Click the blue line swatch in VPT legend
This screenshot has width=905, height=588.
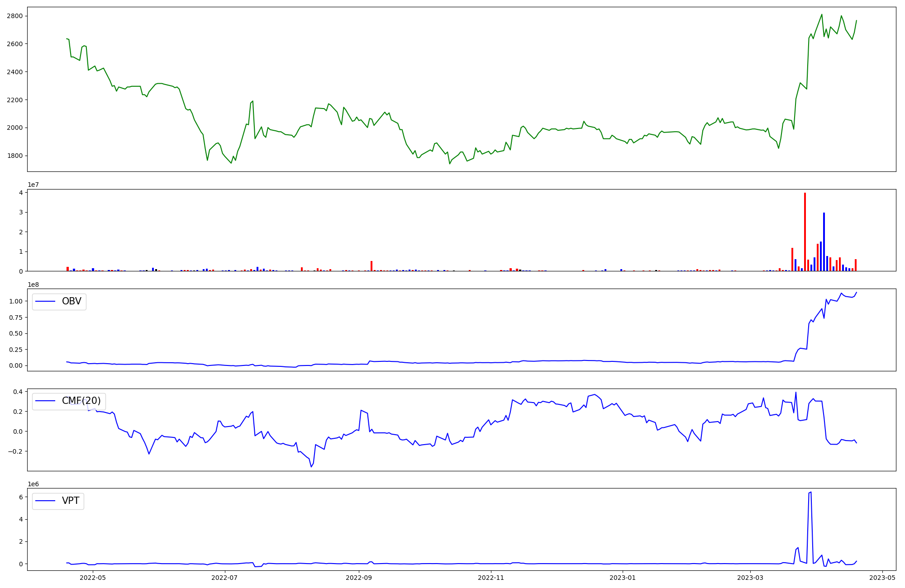45,501
